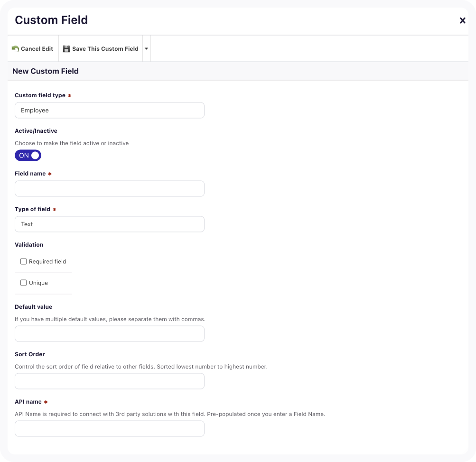Click the "Required field" label text
Screen dimensions: 476x462
[47, 261]
